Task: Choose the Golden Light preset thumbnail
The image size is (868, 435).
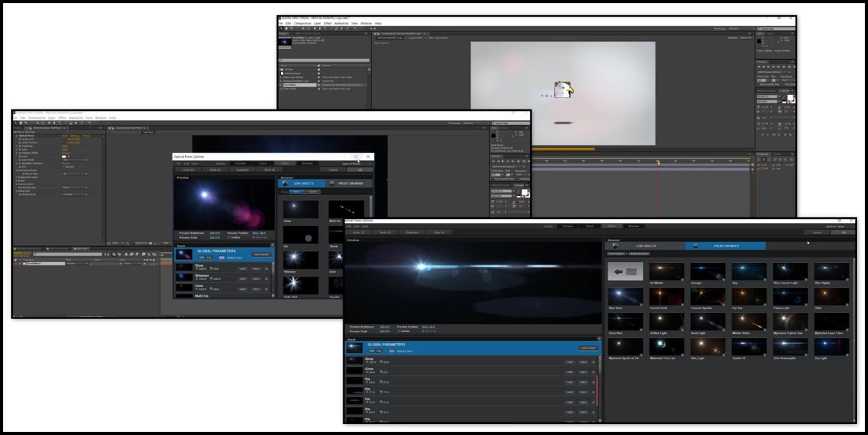Action: [667, 322]
